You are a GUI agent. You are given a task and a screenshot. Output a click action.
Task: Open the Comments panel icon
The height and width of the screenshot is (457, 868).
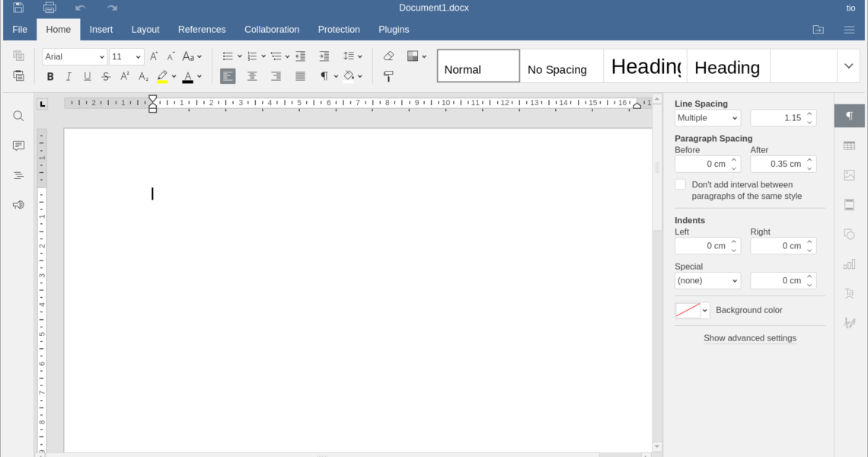[18, 145]
